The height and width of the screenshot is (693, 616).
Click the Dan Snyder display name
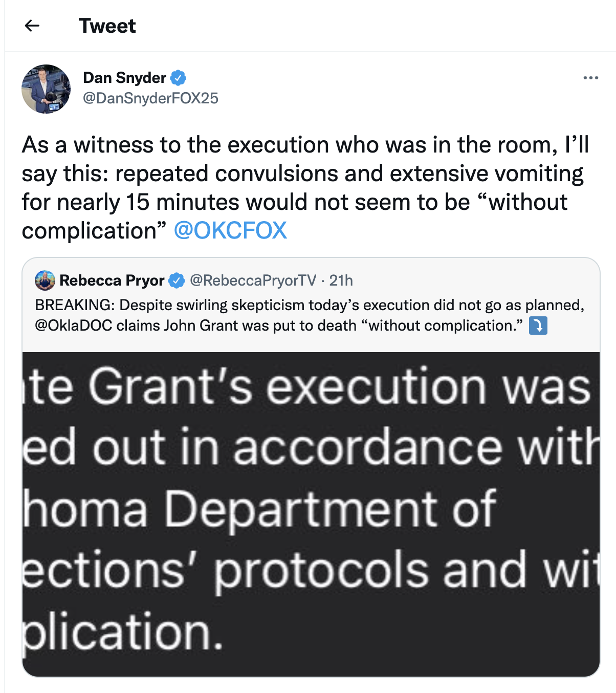pos(124,78)
